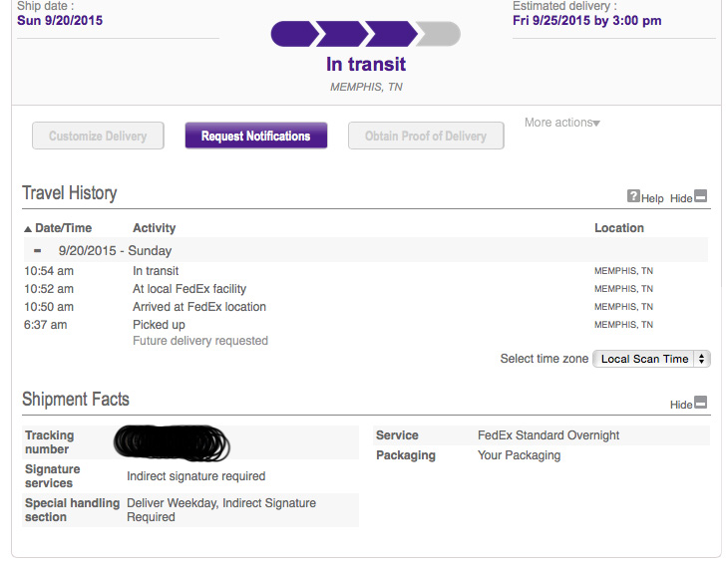The image size is (728, 567).
Task: Click Hide link beside Travel History
Action: 681,198
